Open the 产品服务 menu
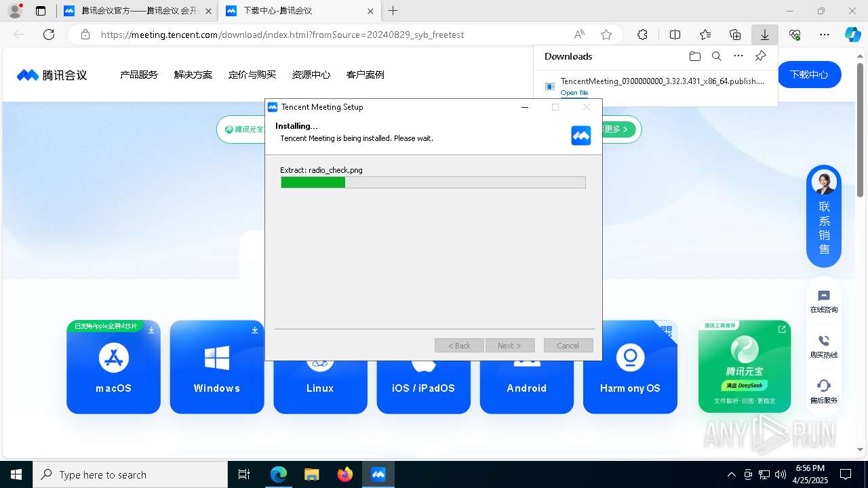The image size is (868, 488). pyautogui.click(x=139, y=75)
